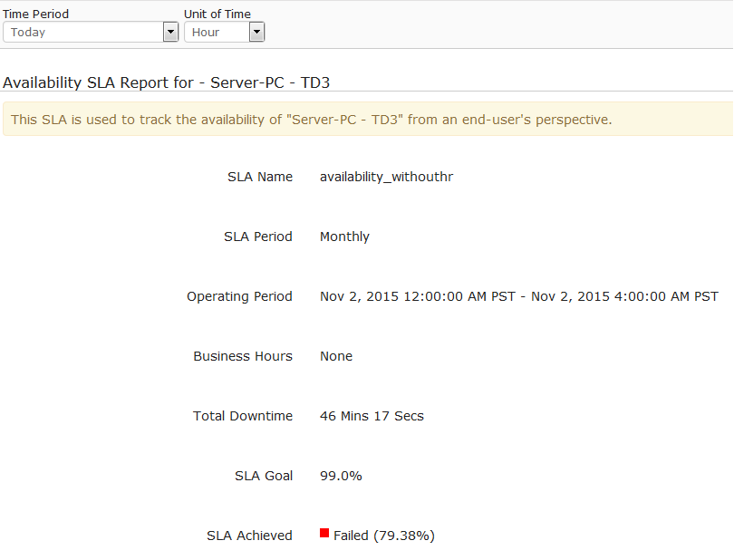
Task: Click the Monthly SLA period value
Action: [x=344, y=237]
